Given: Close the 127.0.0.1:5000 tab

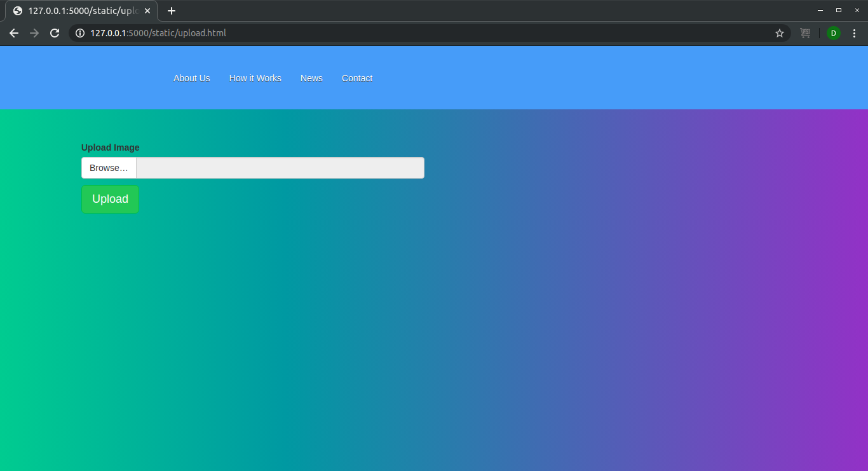Looking at the screenshot, I should click(x=147, y=11).
